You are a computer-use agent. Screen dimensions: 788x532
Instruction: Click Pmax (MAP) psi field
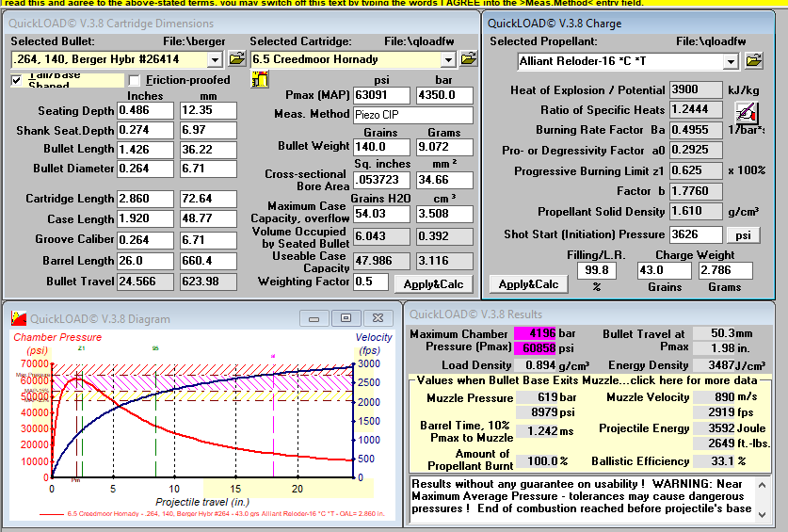(381, 95)
